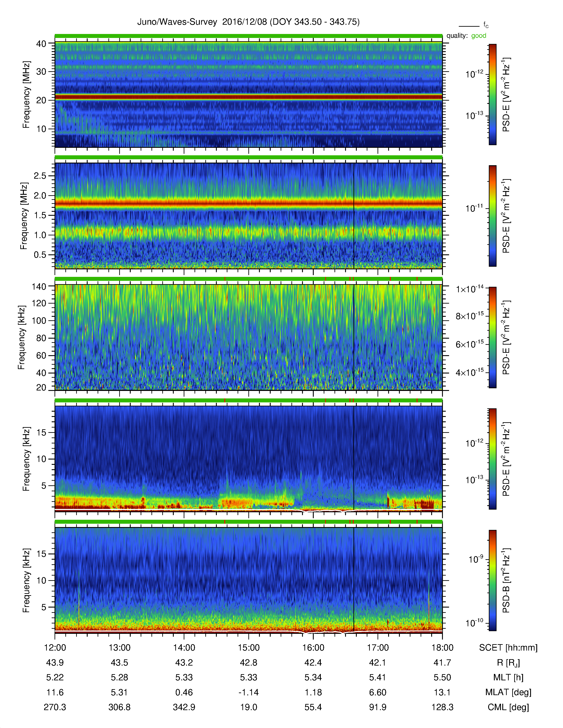Click the 1×10^-14 colorbar label
The height and width of the screenshot is (728, 563).
pyautogui.click(x=470, y=289)
